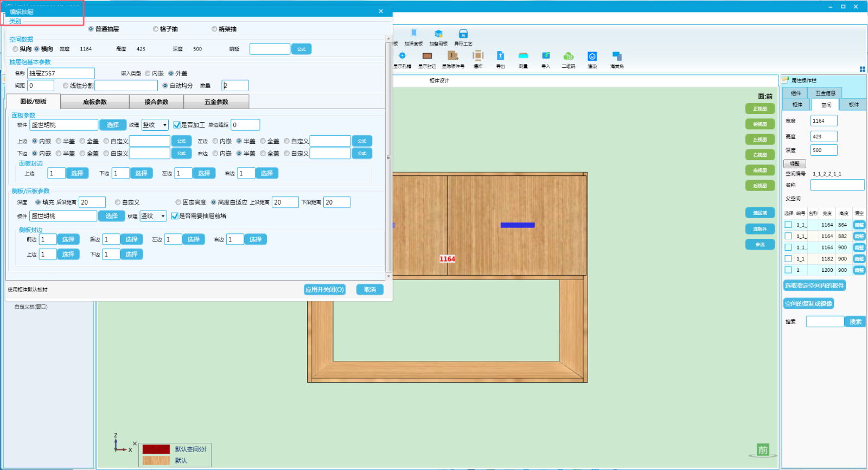Select 裤架抽 drawer type
Viewport: 868px width, 470px height.
pos(214,29)
